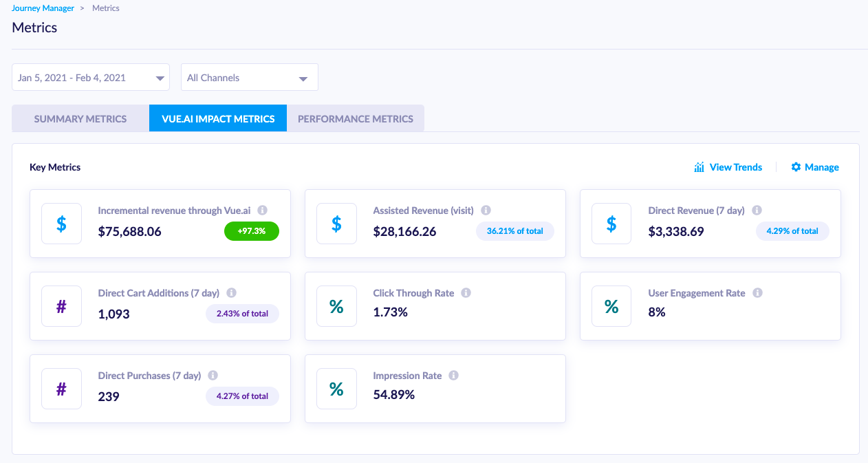Open the date range dropdown
868x463 pixels.
coord(91,78)
